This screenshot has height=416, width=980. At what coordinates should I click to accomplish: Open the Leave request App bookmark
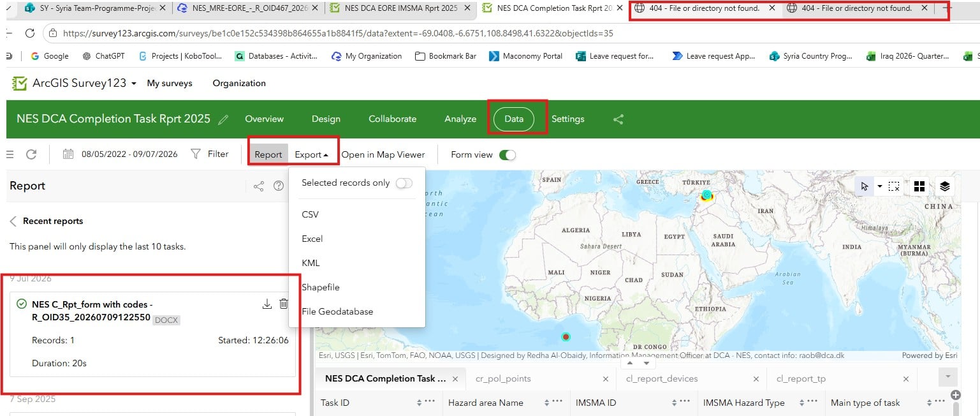pyautogui.click(x=713, y=56)
